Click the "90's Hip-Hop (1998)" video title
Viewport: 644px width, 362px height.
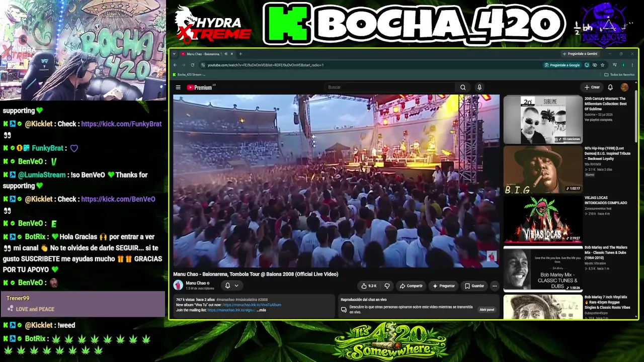pos(607,153)
